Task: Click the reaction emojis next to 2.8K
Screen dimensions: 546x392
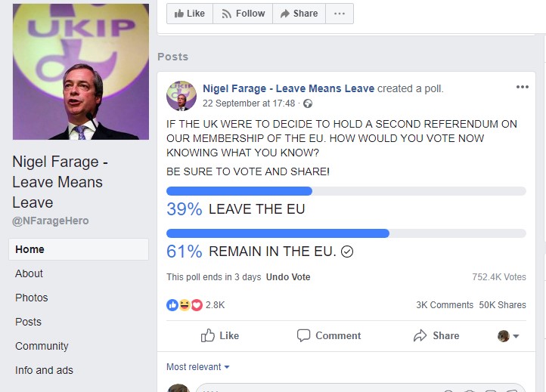Action: point(185,305)
